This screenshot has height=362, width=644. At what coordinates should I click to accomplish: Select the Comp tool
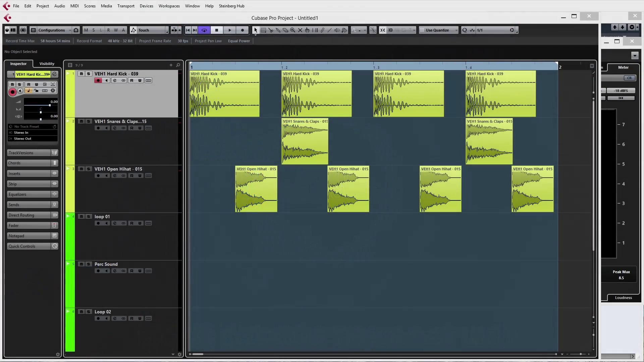(x=315, y=30)
